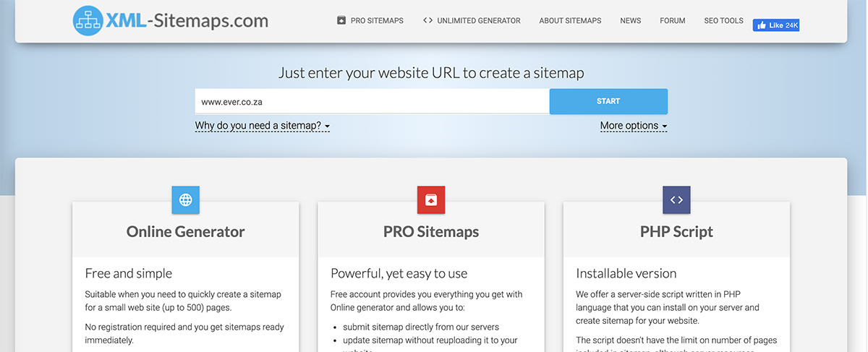The width and height of the screenshot is (868, 352).
Task: Click the code brackets icon beside Unlimited Generator
Action: (x=427, y=21)
